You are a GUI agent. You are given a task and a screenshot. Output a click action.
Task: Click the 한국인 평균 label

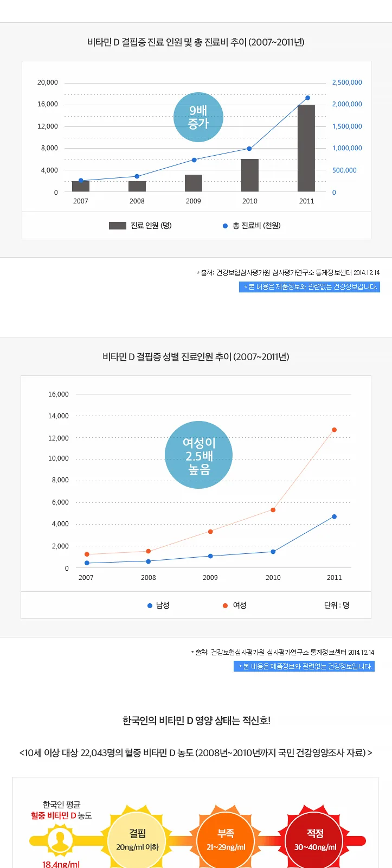(x=61, y=805)
